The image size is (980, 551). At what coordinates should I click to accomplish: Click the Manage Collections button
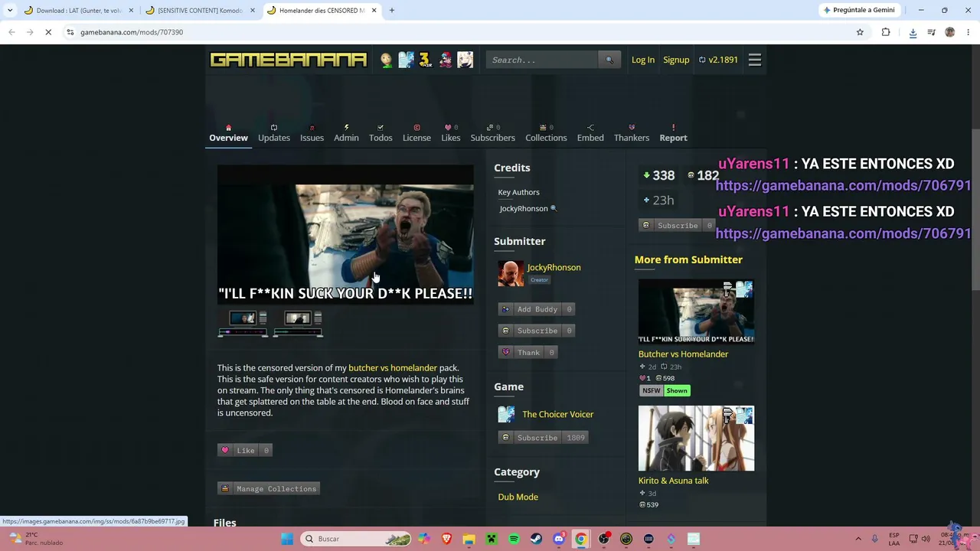pos(268,489)
